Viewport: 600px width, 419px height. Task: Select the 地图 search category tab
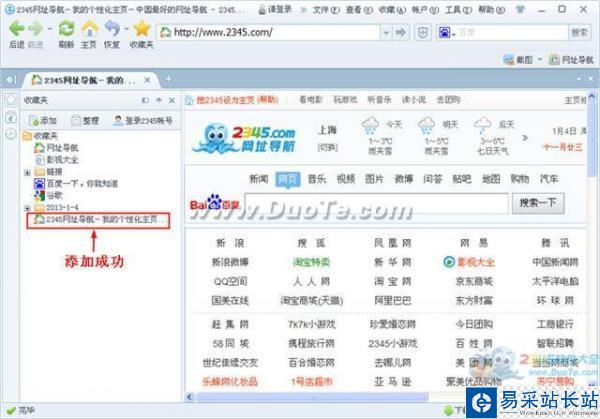[491, 179]
